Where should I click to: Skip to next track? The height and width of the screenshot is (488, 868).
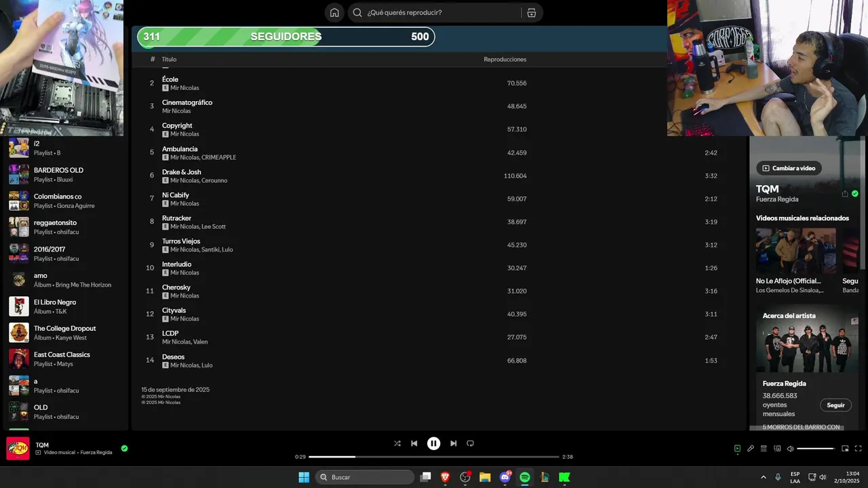(453, 443)
